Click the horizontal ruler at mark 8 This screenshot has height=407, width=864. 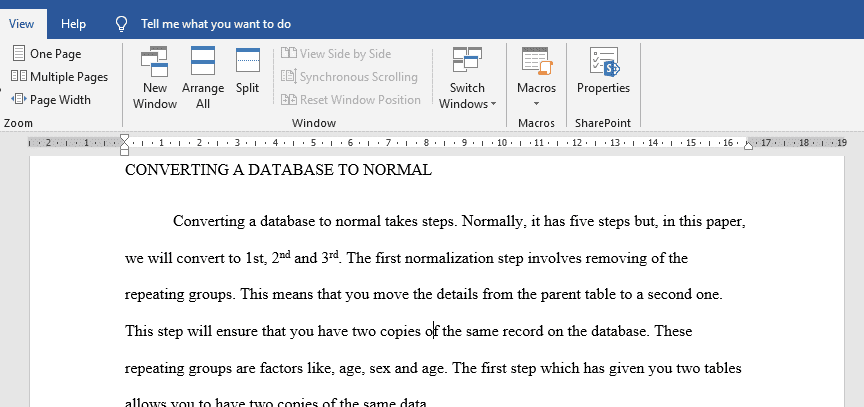coord(426,143)
